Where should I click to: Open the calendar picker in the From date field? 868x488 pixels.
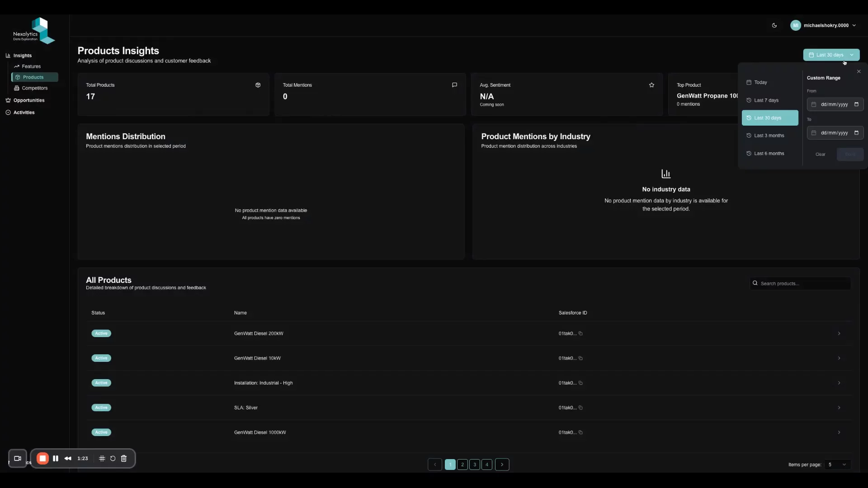(857, 104)
